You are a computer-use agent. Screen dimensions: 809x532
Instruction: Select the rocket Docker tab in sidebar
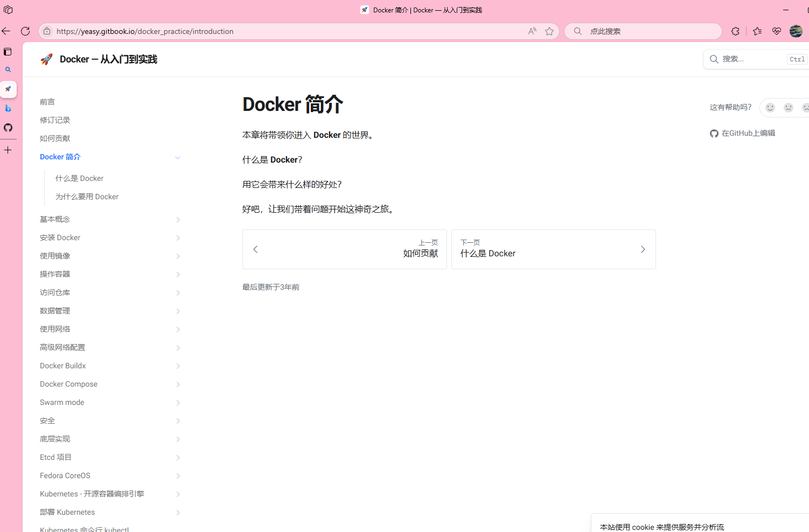coord(8,89)
